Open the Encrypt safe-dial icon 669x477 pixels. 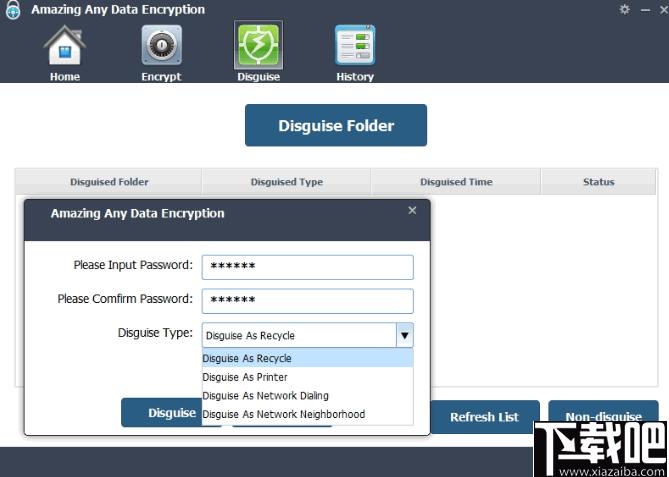(x=162, y=44)
